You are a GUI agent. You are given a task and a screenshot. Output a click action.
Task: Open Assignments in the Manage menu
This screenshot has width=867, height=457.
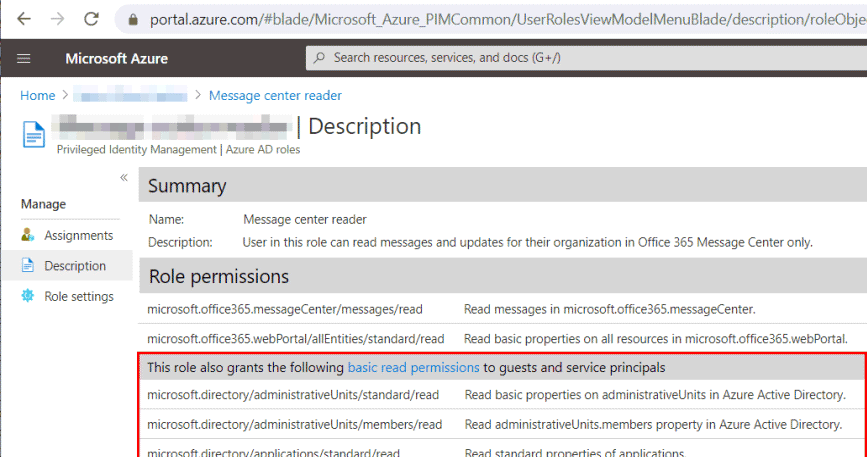pyautogui.click(x=79, y=235)
